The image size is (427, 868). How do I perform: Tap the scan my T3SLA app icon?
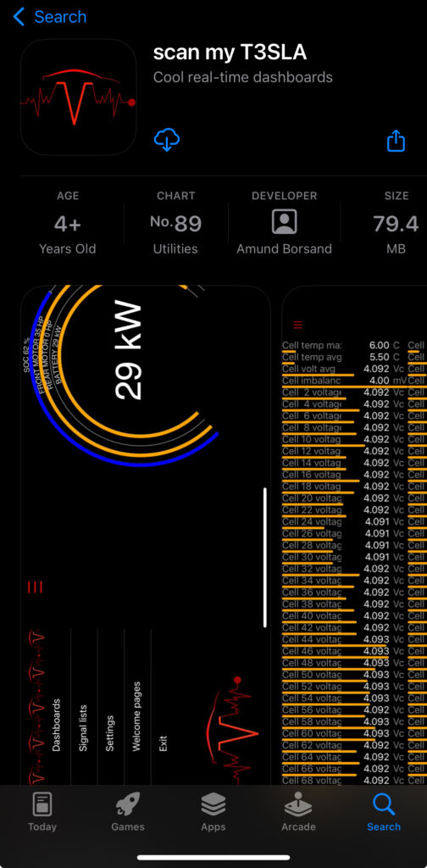79,97
